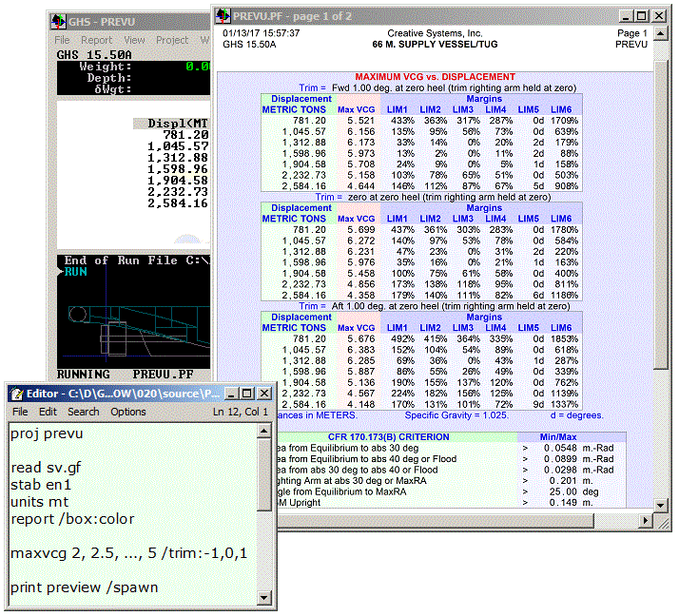Click the 'd = degrees.' footnote
The width and height of the screenshot is (679, 616).
coord(576,415)
